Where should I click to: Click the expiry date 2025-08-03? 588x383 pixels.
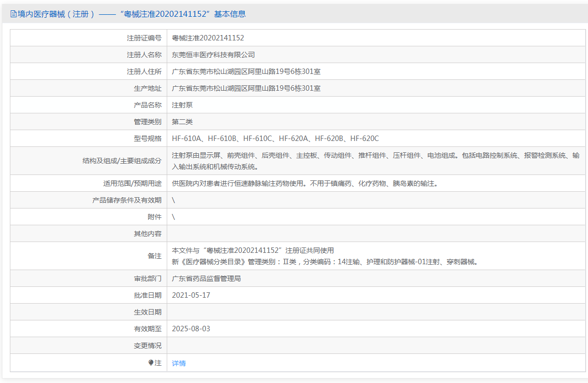point(191,329)
